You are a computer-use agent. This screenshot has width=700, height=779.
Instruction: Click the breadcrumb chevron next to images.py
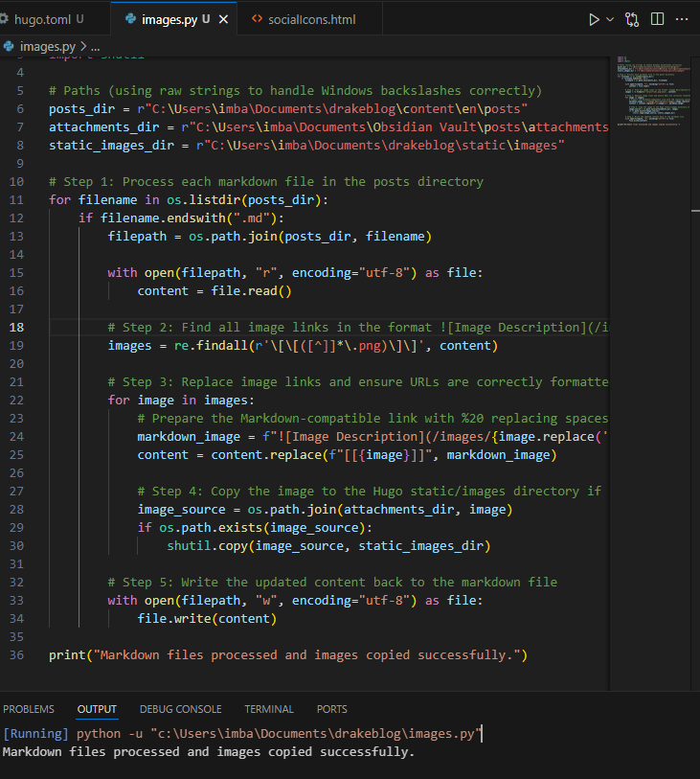(84, 46)
